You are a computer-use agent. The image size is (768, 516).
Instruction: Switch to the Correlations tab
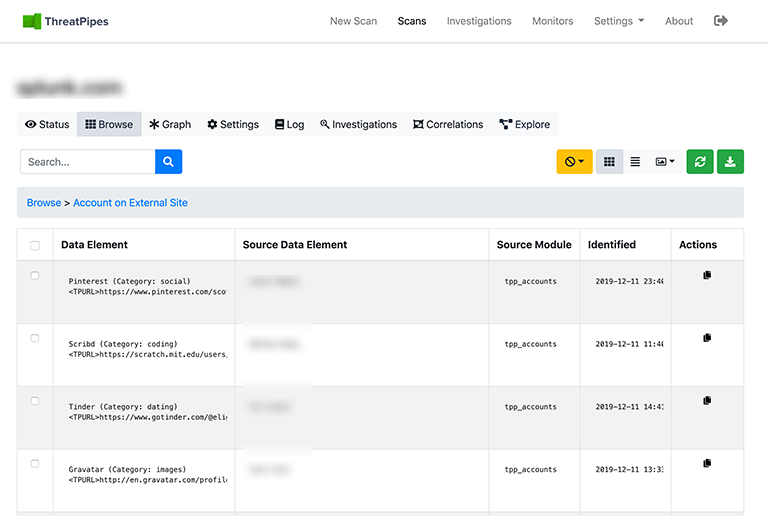(447, 125)
